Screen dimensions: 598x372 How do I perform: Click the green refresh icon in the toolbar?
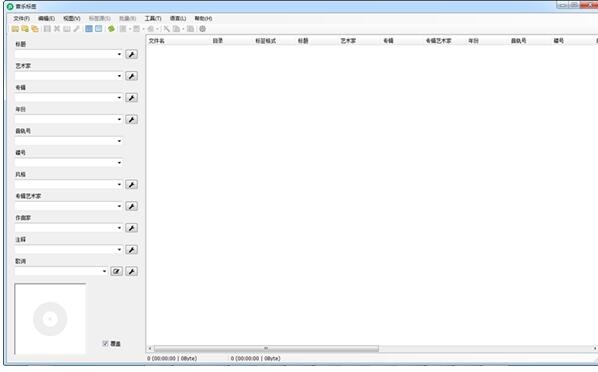(x=111, y=29)
